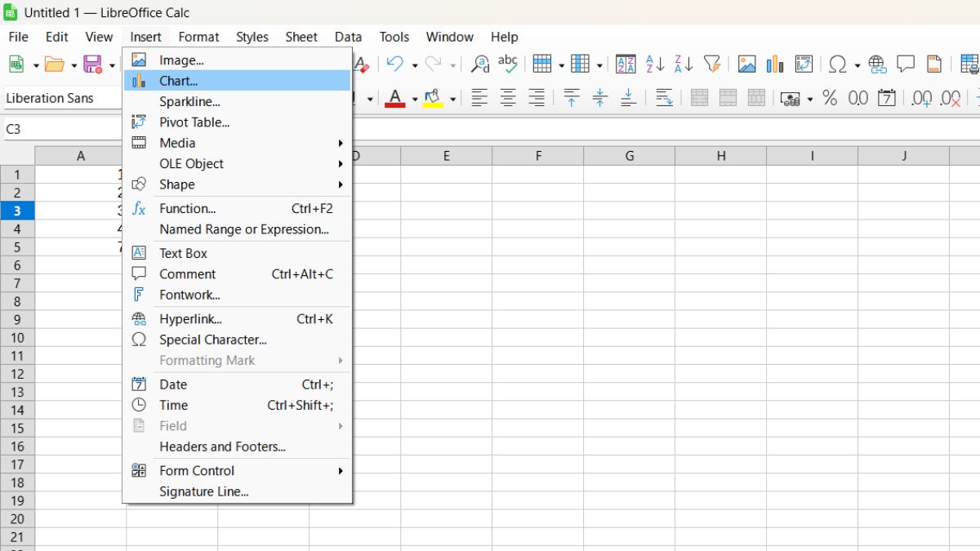Apply the yellow Background Color swatch
This screenshot has height=551, width=980.
pos(433,98)
